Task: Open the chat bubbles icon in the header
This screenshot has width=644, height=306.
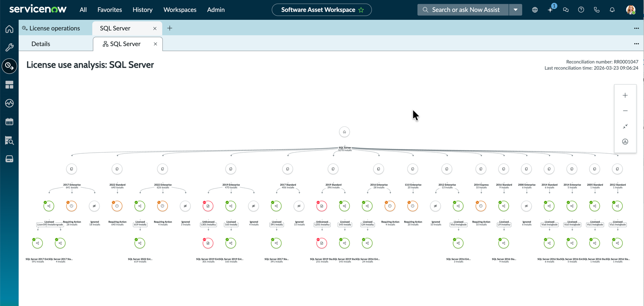Action: tap(566, 10)
